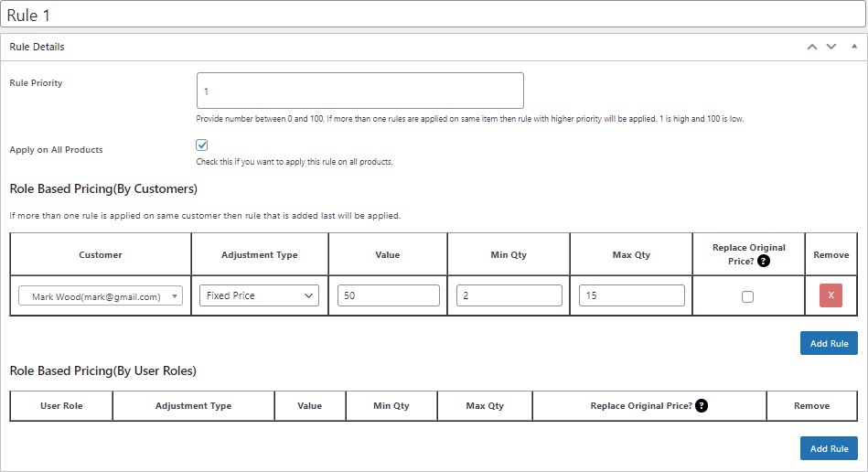
Task: Open the user role table's Replace Original Price help
Action: (x=702, y=405)
